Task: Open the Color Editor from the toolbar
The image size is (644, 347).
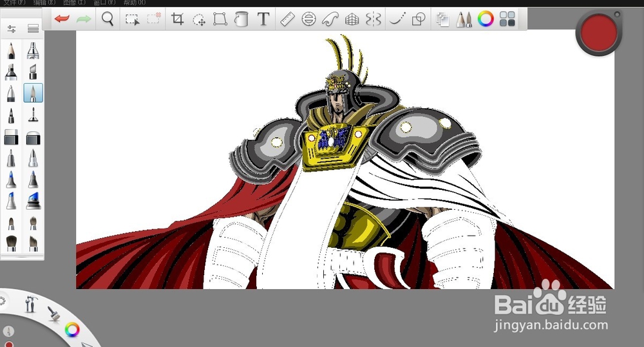Action: (486, 19)
